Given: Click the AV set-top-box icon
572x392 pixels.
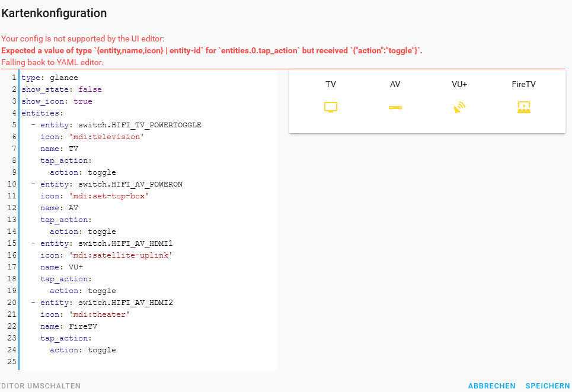Looking at the screenshot, I should pyautogui.click(x=395, y=107).
